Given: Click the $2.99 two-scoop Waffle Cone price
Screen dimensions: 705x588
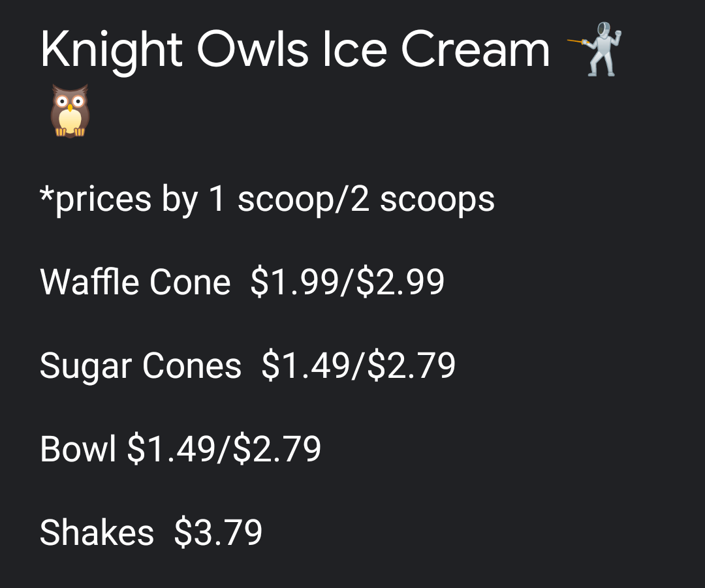Looking at the screenshot, I should click(401, 283).
